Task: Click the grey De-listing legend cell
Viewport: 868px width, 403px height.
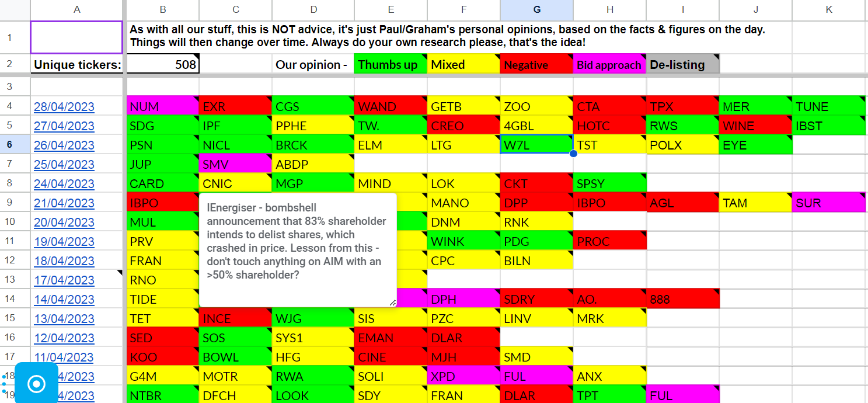Action: [x=683, y=64]
